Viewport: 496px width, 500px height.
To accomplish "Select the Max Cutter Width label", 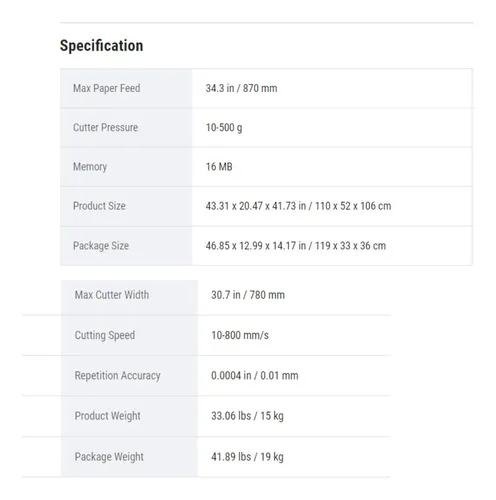I will (x=112, y=295).
